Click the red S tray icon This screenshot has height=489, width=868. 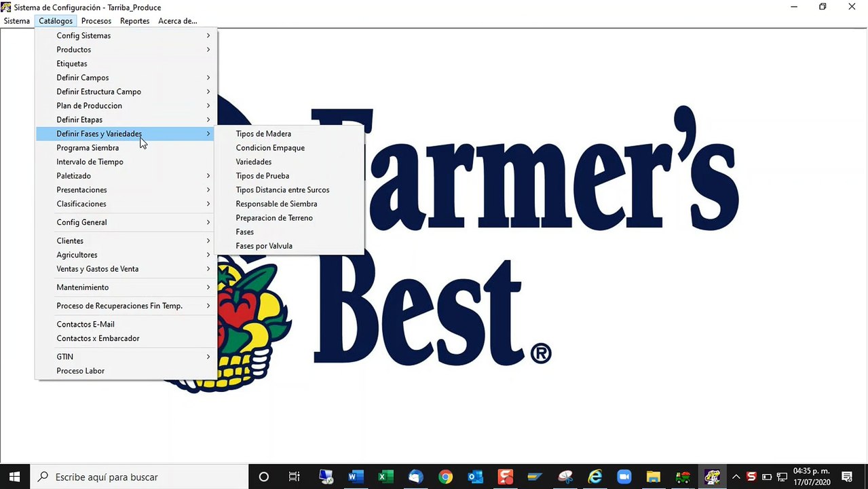(751, 477)
